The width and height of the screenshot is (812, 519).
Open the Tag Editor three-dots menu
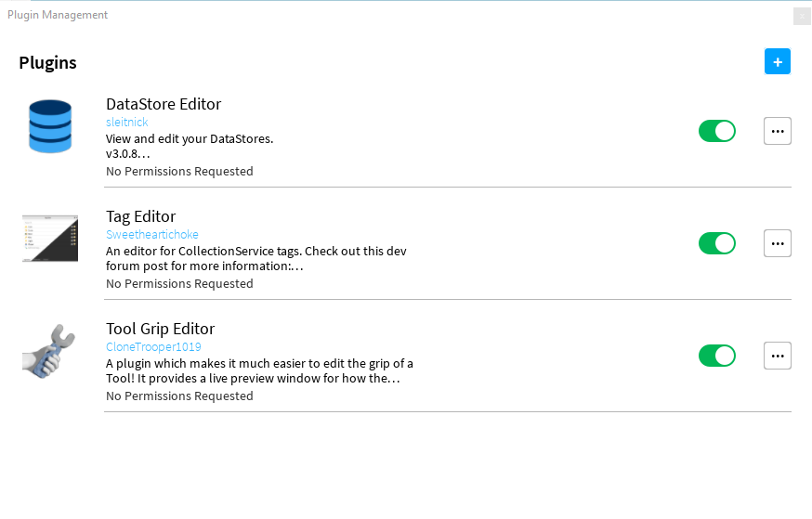point(778,243)
